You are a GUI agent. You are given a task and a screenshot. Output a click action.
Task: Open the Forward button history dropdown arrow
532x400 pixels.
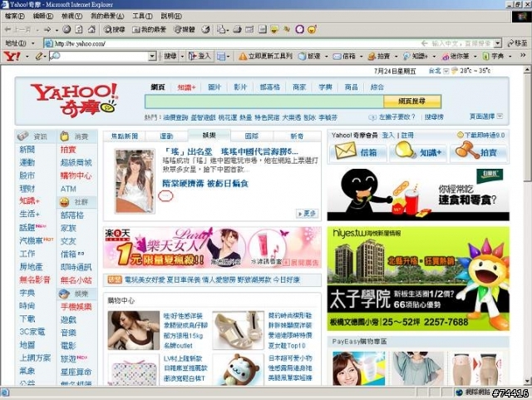pos(57,30)
